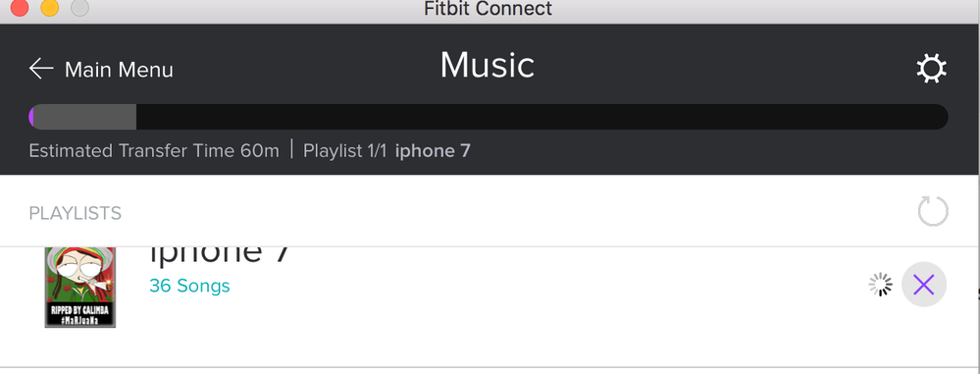Click the dark remaining part of progress bar
Viewport: 980px width, 374px height.
[x=542, y=117]
